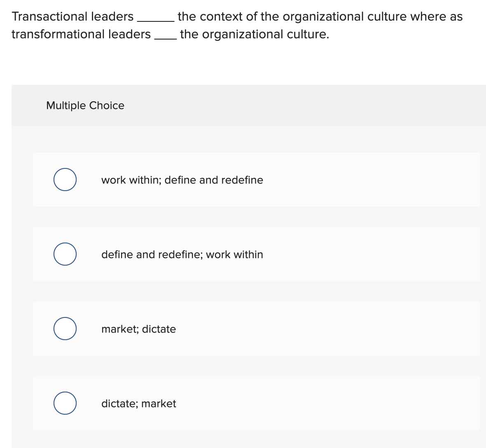The width and height of the screenshot is (486, 448).
Task: Select radio button for 'work within; define and redefine'
Action: click(65, 179)
